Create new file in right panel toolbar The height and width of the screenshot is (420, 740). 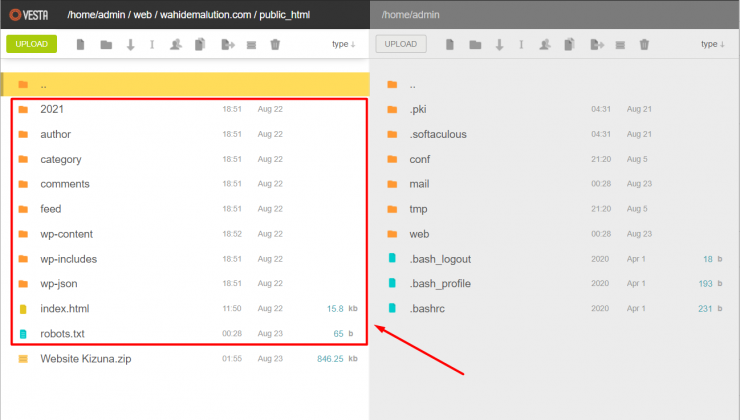pyautogui.click(x=450, y=44)
